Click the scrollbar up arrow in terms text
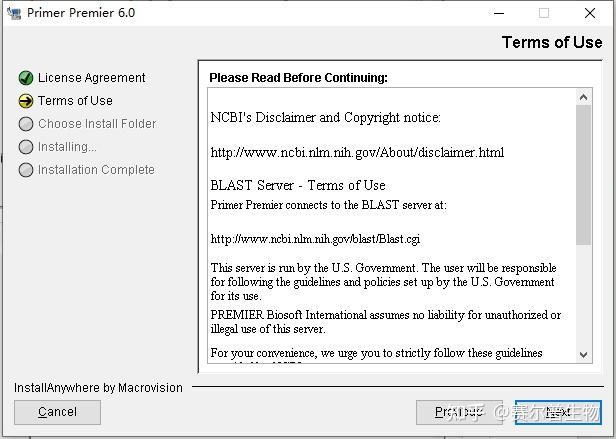This screenshot has width=616, height=439. [x=584, y=97]
